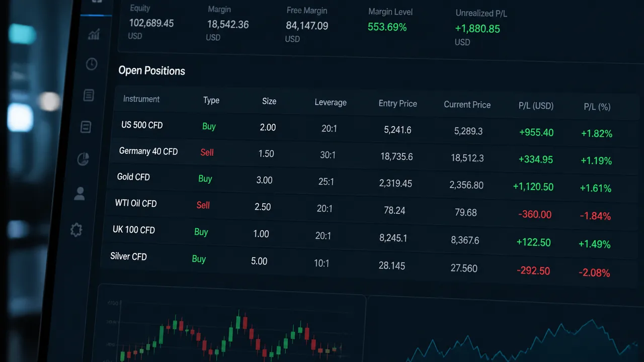Click the entry price 28.145

pyautogui.click(x=391, y=265)
